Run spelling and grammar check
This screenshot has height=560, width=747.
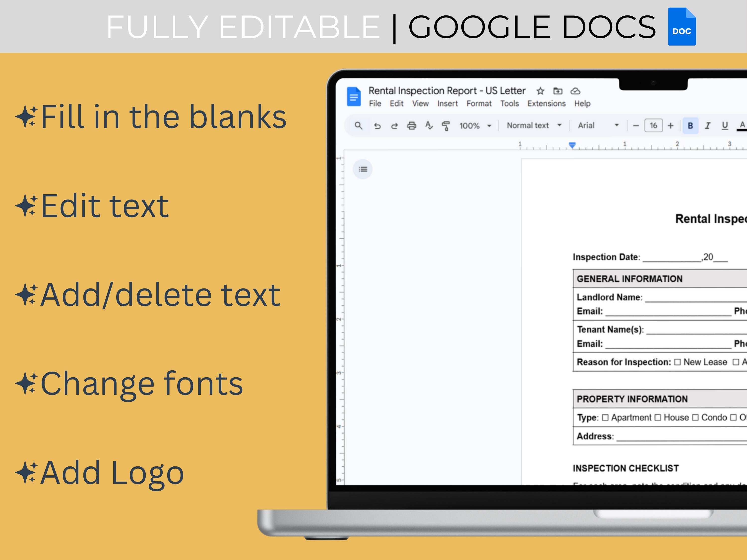click(429, 126)
